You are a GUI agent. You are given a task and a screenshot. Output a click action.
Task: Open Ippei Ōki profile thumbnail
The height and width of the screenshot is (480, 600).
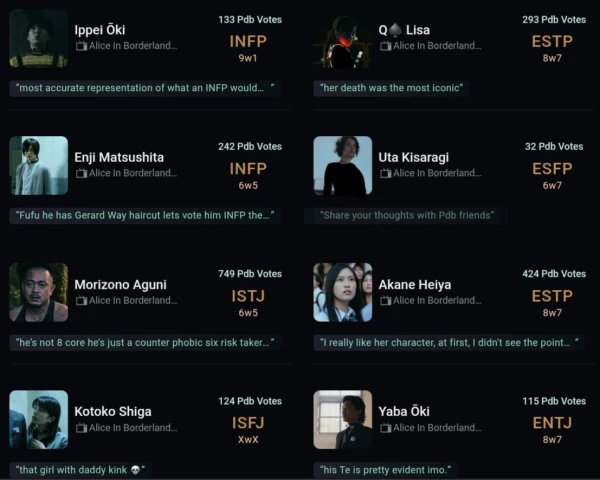39,38
